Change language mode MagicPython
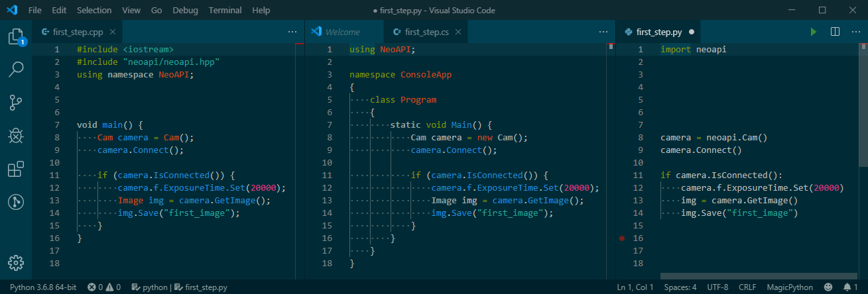This screenshot has height=294, width=868. pyautogui.click(x=790, y=287)
